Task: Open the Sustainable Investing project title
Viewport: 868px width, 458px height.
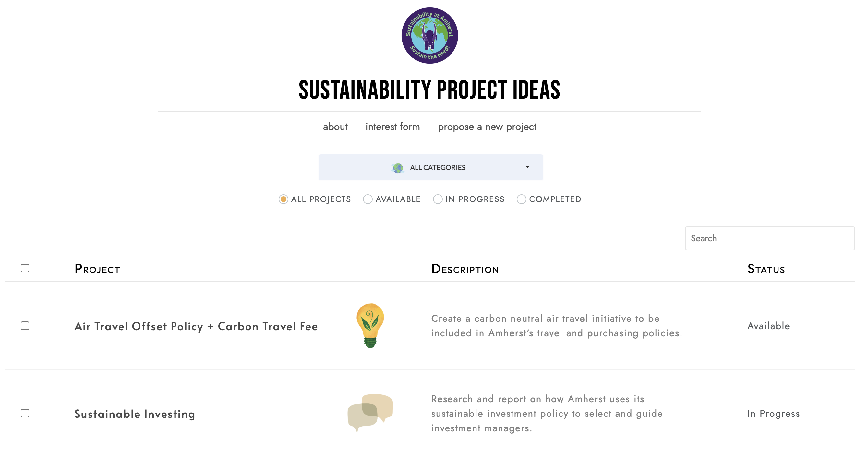Action: pos(135,414)
